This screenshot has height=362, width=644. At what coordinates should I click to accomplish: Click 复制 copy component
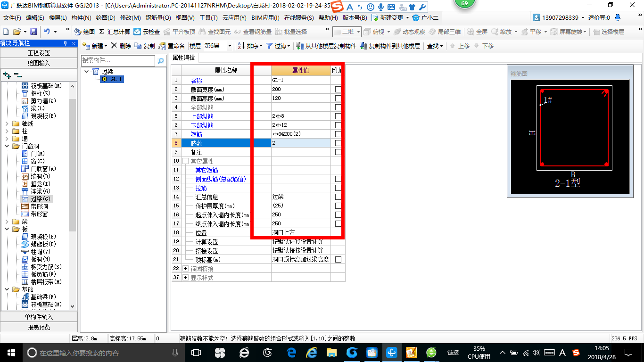tap(145, 46)
